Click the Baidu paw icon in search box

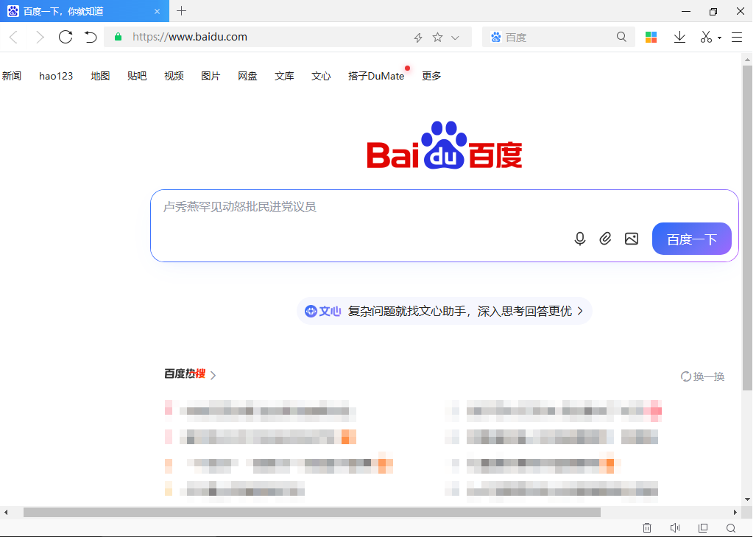tap(495, 37)
